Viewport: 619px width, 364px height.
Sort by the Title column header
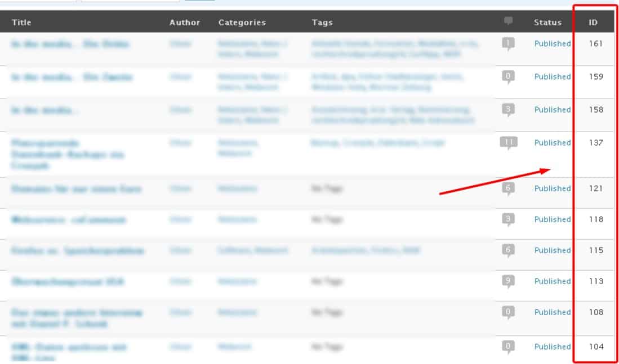(21, 23)
